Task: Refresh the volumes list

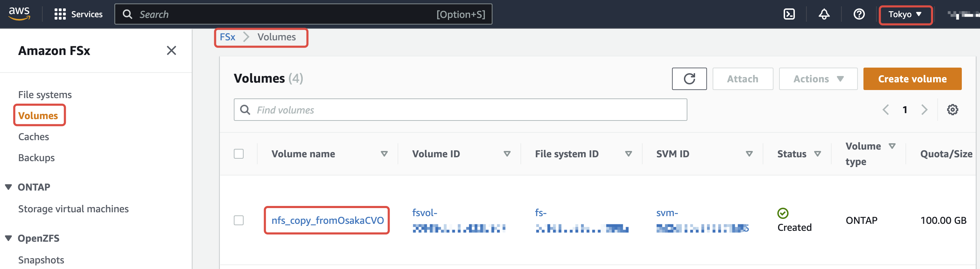Action: tap(689, 79)
